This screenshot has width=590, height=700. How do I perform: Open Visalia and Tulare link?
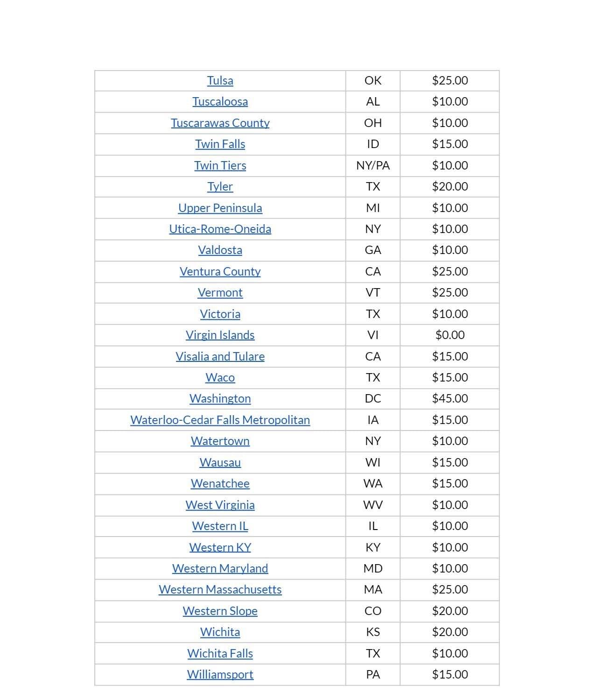[x=220, y=357]
